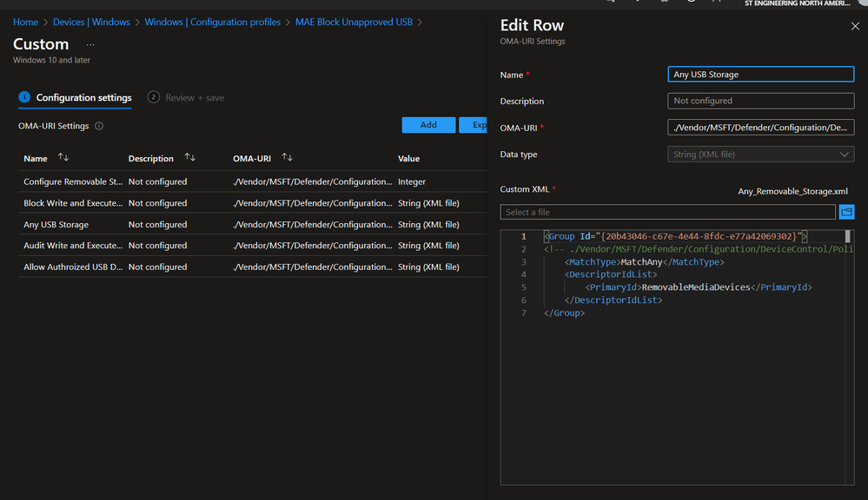This screenshot has height=500, width=868.
Task: Open the Data type dropdown
Action: tap(760, 155)
